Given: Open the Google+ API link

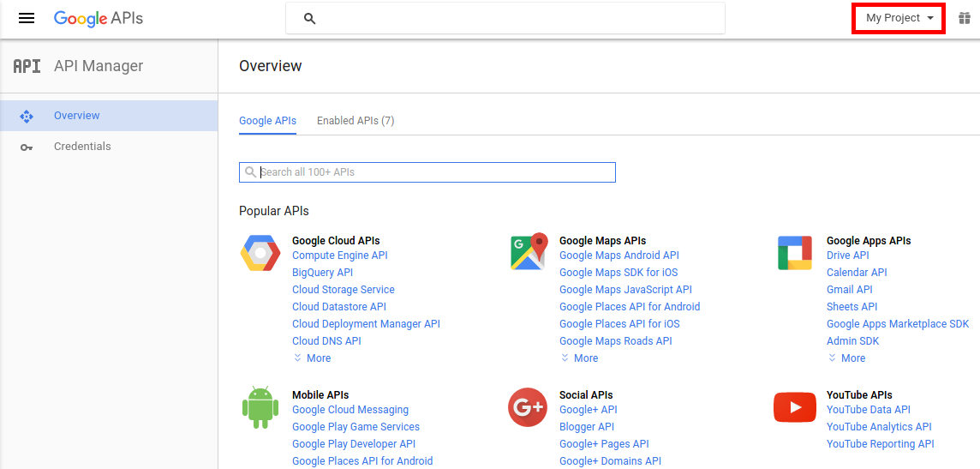Looking at the screenshot, I should pos(589,410).
